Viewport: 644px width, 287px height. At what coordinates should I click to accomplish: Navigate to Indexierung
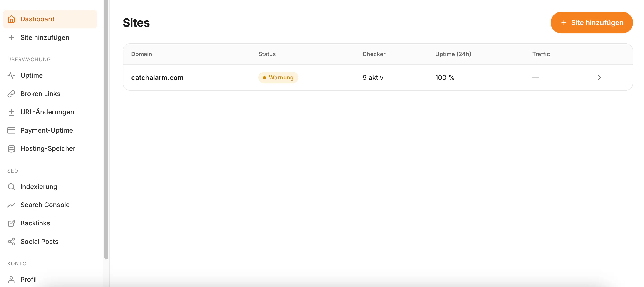tap(50, 186)
